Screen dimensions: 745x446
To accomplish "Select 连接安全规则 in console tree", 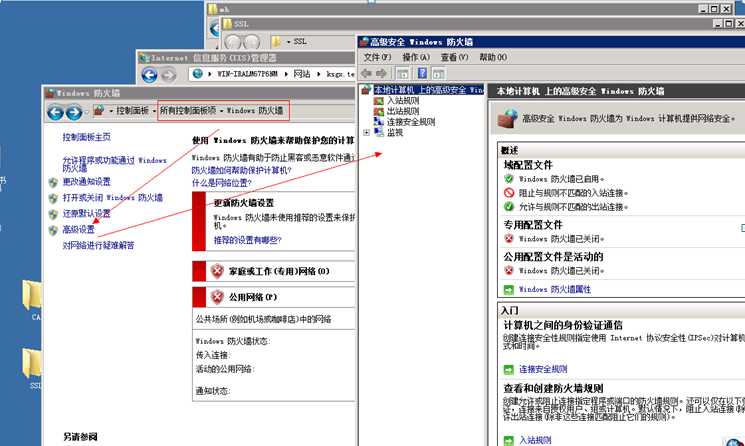I will (x=411, y=122).
